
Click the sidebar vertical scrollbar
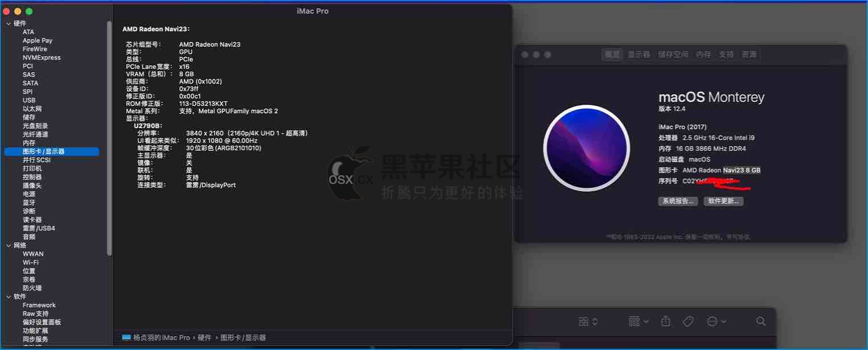[109, 138]
